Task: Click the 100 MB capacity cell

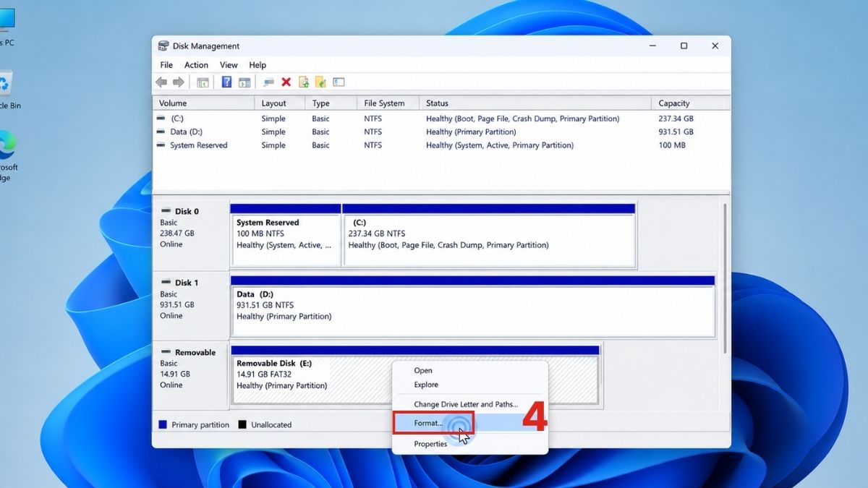Action: (671, 145)
